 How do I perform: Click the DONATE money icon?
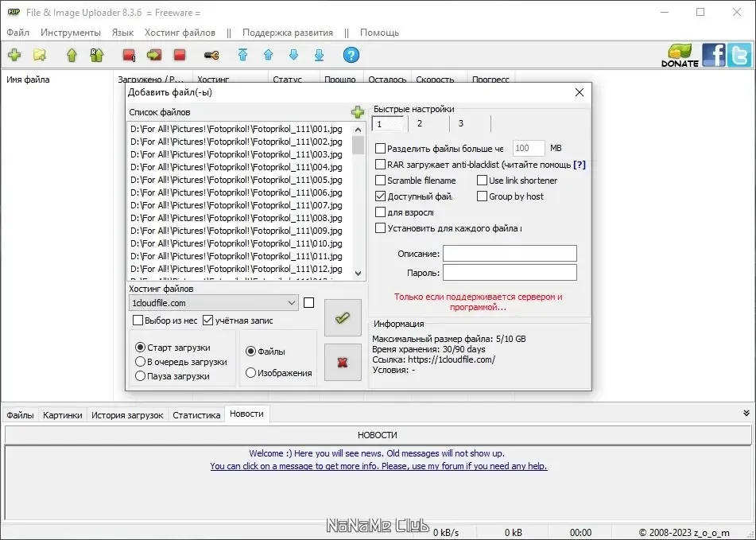tap(680, 55)
